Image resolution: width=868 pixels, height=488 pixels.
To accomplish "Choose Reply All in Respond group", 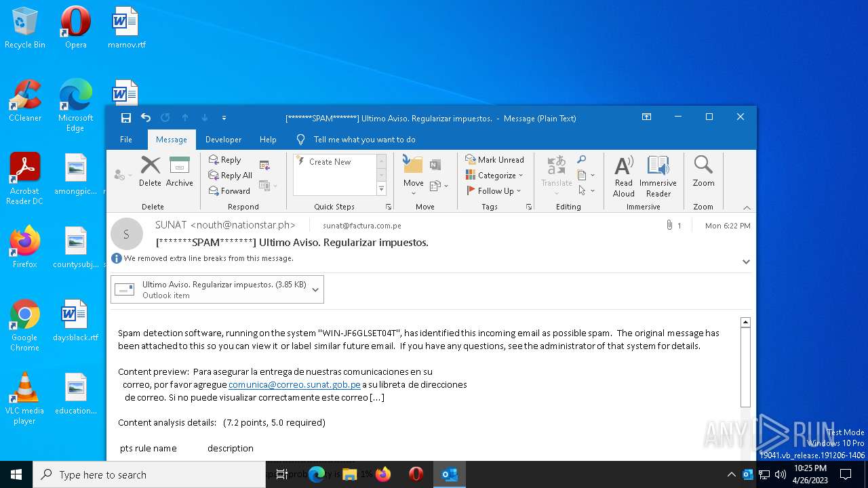I will [231, 176].
